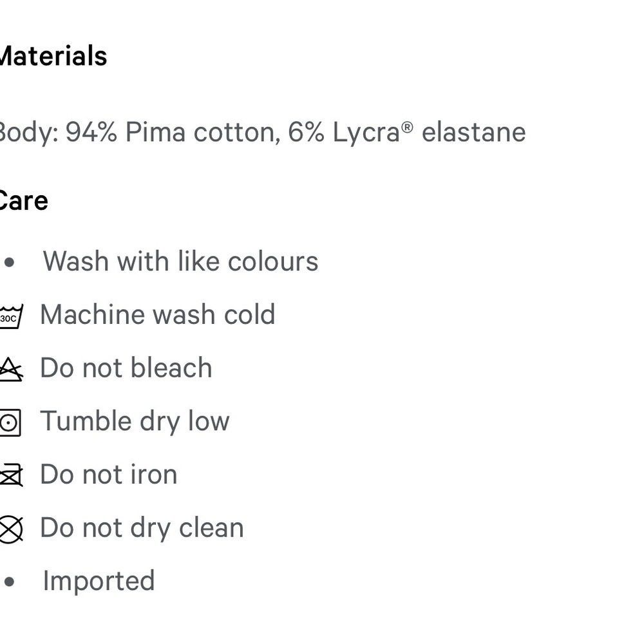The height and width of the screenshot is (644, 644).
Task: Click the Do not bleach text
Action: coord(126,368)
